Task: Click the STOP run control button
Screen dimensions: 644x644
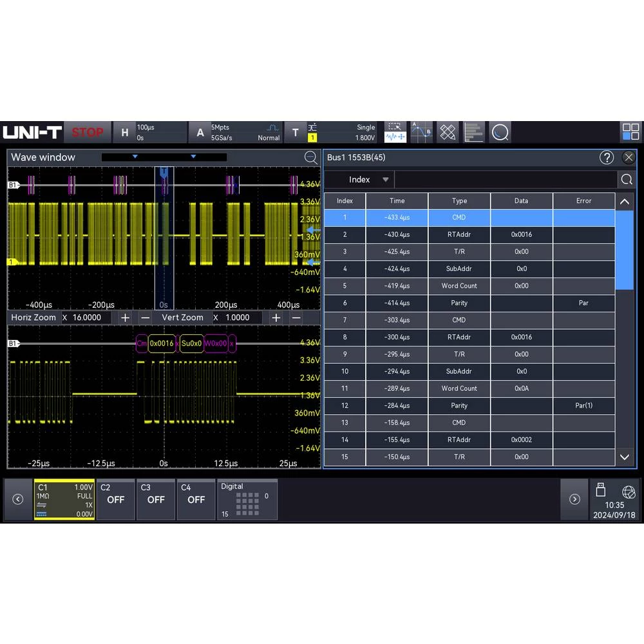Action: click(x=88, y=132)
